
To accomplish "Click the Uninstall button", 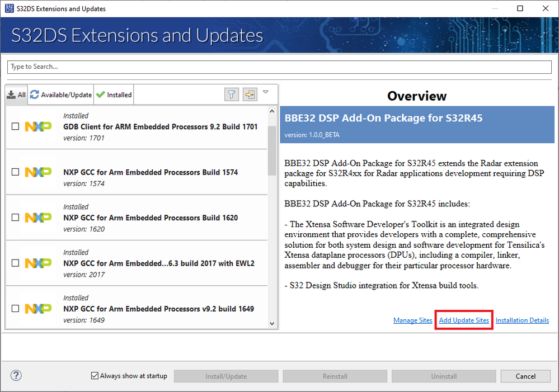I will (444, 376).
